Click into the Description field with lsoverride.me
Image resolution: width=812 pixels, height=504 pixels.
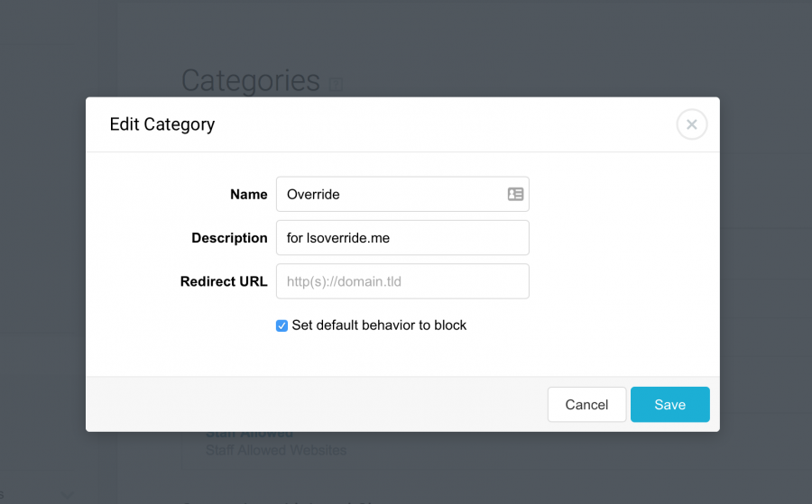click(x=402, y=237)
